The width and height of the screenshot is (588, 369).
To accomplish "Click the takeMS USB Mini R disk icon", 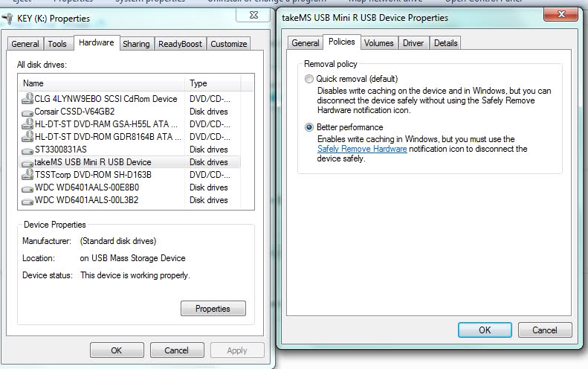I will pyautogui.click(x=28, y=163).
